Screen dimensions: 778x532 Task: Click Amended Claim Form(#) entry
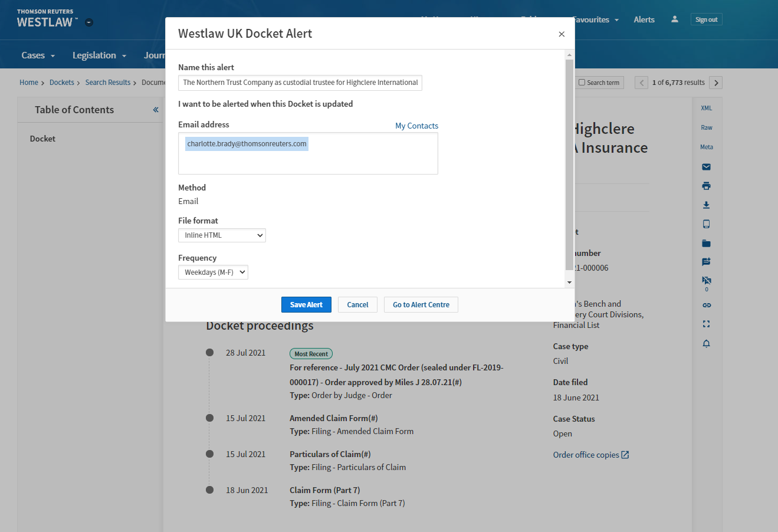(334, 418)
